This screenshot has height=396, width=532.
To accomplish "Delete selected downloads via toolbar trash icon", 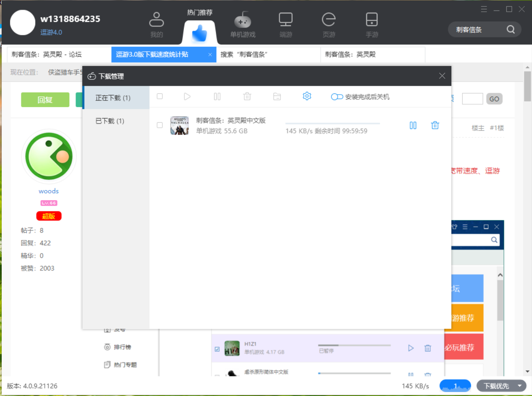I will pyautogui.click(x=247, y=96).
